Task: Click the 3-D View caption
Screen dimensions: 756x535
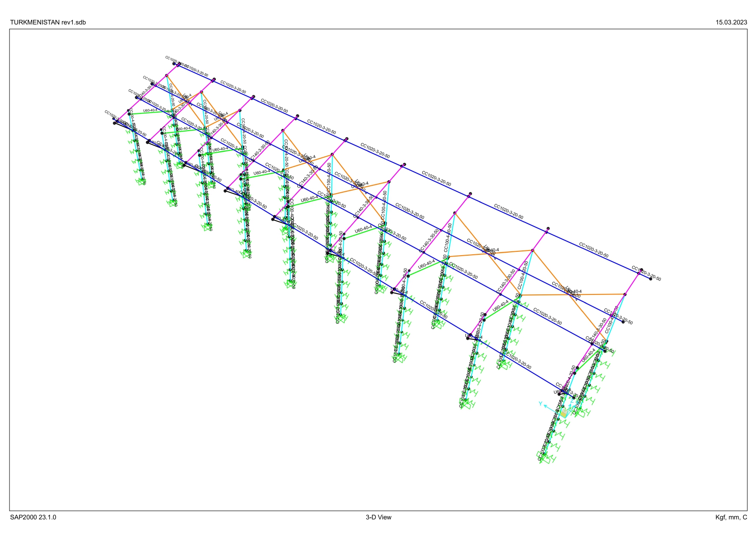Action: coord(378,517)
